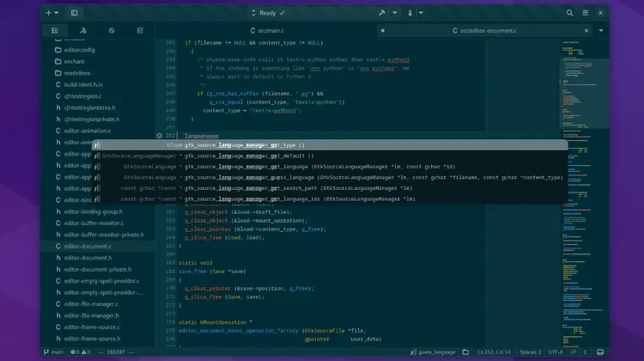The width and height of the screenshot is (644, 361).
Task: Click the guess_language symbol in status bar
Action: pyautogui.click(x=433, y=352)
